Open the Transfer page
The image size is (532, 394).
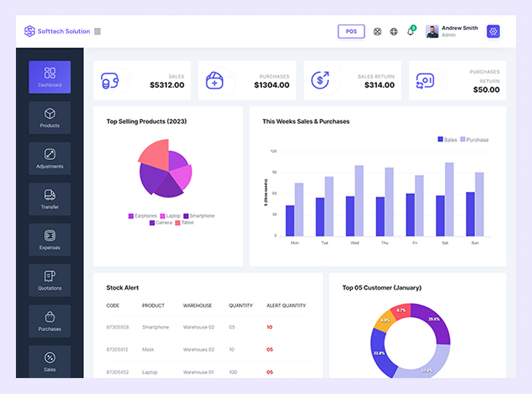[x=50, y=199]
